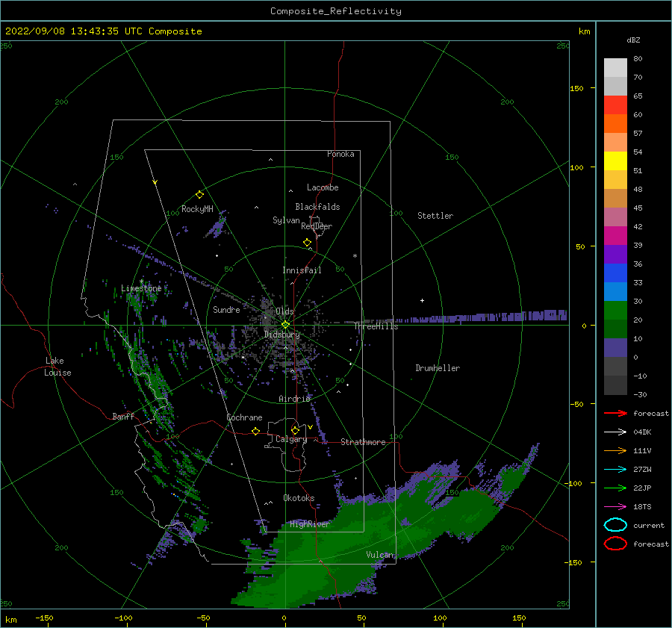Click the white 04DK arrow icon
This screenshot has height=628, width=672.
click(615, 432)
